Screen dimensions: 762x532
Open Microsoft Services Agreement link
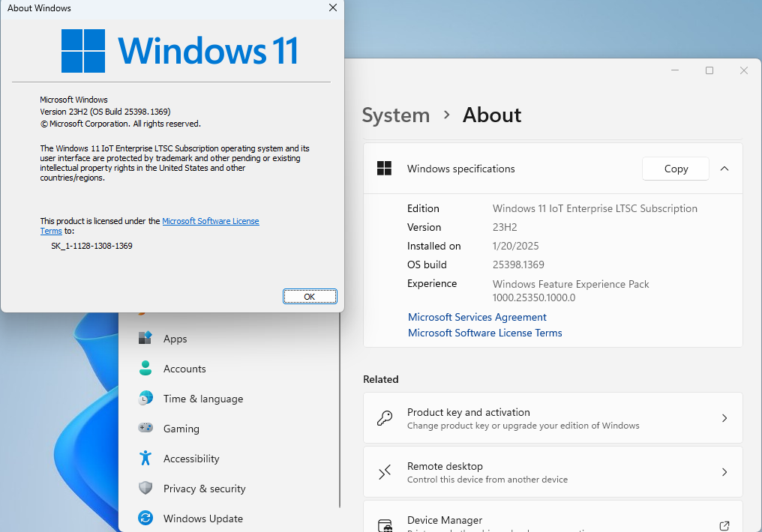[477, 317]
